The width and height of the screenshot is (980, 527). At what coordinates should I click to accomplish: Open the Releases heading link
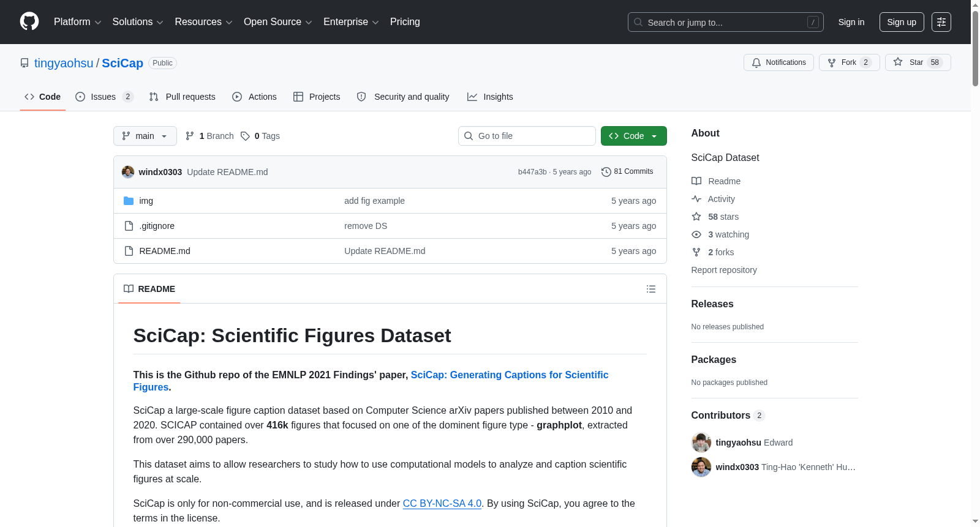click(x=712, y=304)
